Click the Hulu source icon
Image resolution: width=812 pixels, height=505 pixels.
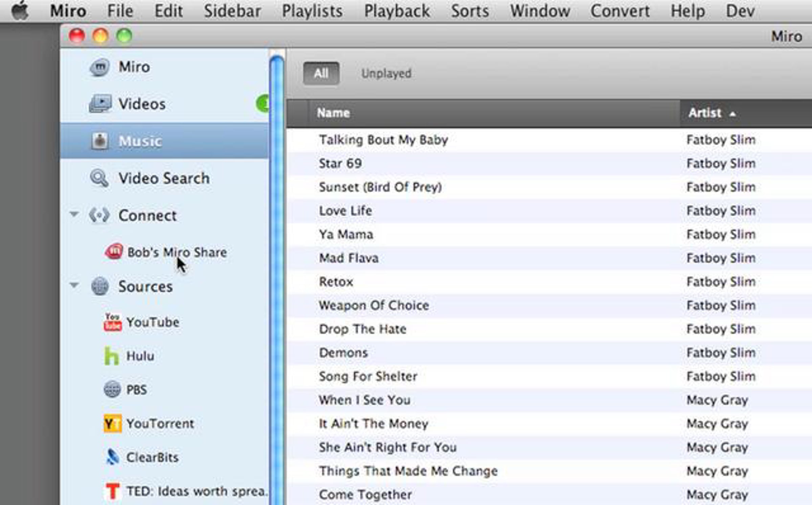pyautogui.click(x=112, y=356)
